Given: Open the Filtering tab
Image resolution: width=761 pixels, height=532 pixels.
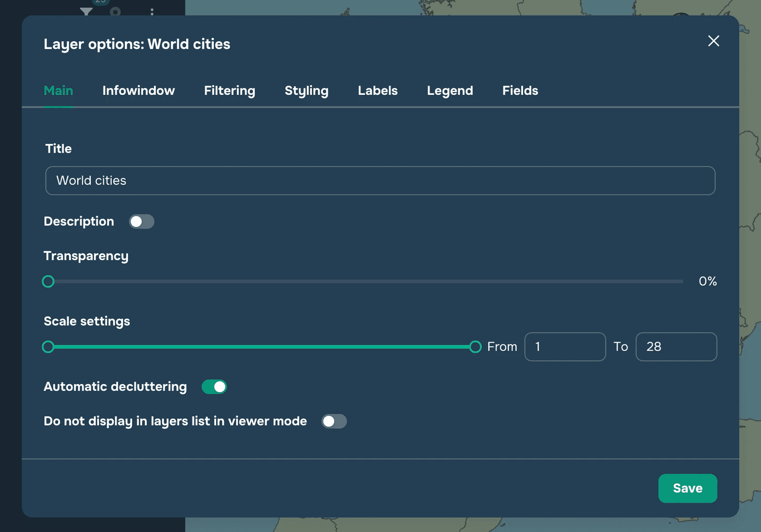Looking at the screenshot, I should [x=229, y=91].
